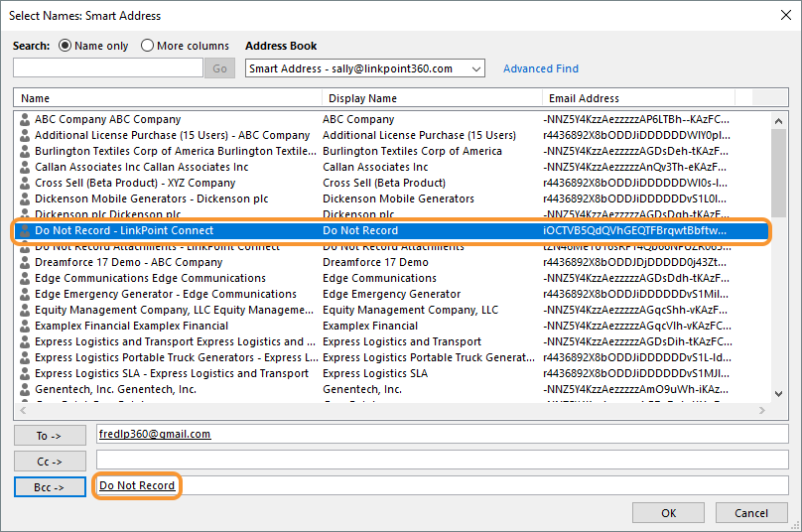The width and height of the screenshot is (802, 532).
Task: Close the Select Names dialog
Action: pos(786,15)
